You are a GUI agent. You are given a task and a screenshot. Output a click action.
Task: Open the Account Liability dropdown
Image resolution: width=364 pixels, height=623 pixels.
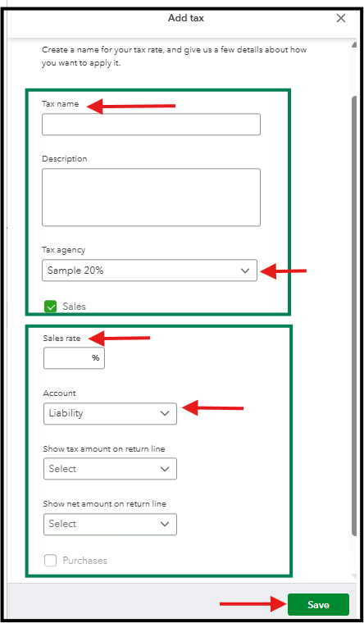click(110, 414)
